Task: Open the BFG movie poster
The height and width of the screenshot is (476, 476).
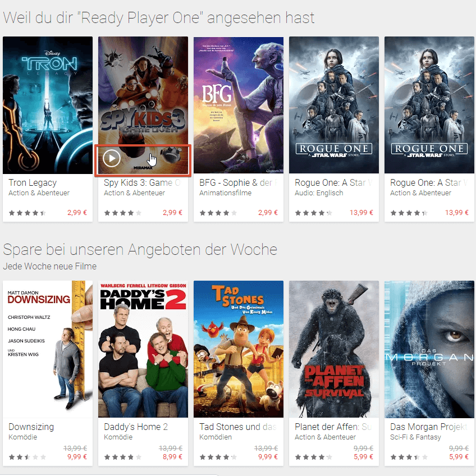Action: tap(239, 105)
